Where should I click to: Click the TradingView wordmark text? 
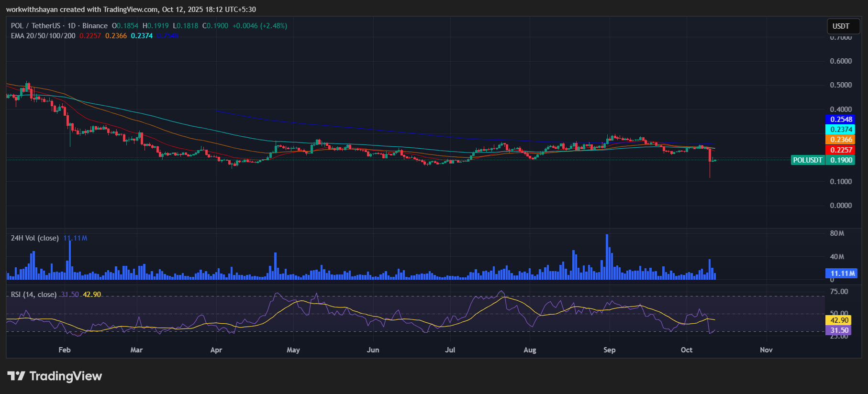(x=66, y=376)
